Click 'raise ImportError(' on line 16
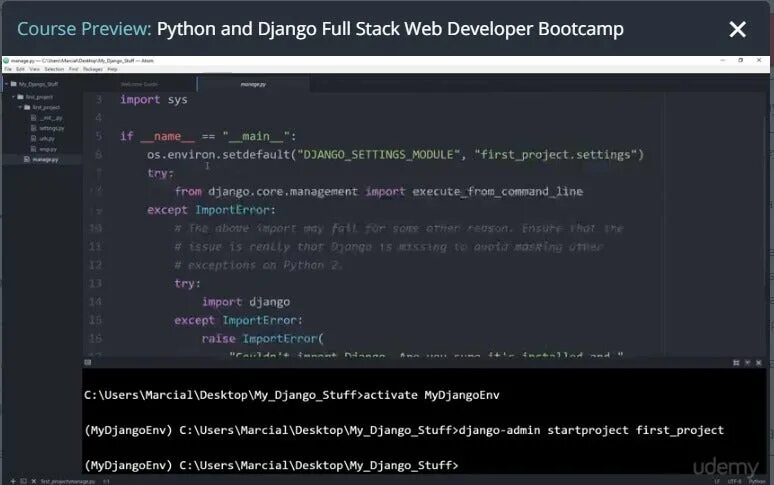The width and height of the screenshot is (774, 485). (262, 339)
